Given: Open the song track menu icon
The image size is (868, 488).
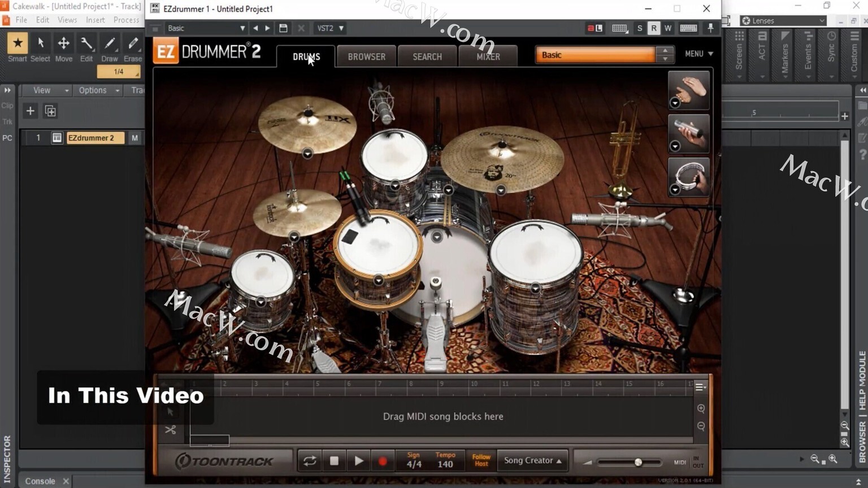Looking at the screenshot, I should [x=700, y=387].
